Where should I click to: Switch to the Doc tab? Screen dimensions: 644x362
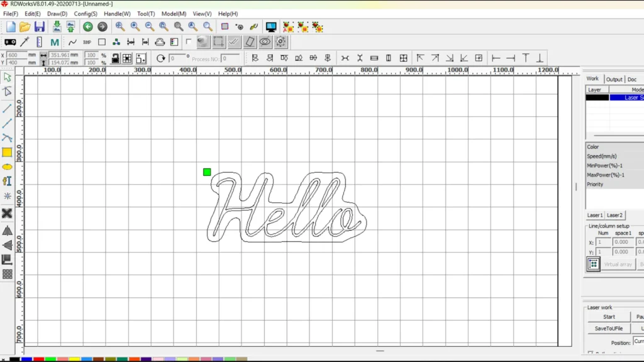631,80
